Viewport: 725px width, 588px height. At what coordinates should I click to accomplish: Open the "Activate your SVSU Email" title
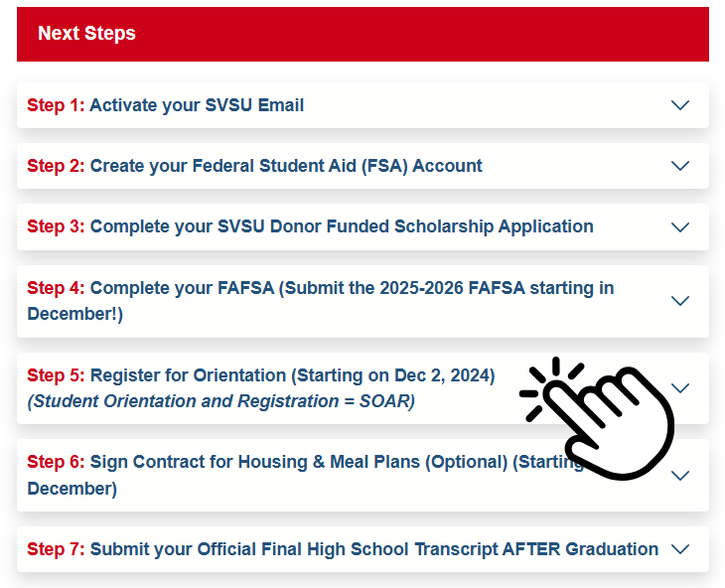coord(197,105)
